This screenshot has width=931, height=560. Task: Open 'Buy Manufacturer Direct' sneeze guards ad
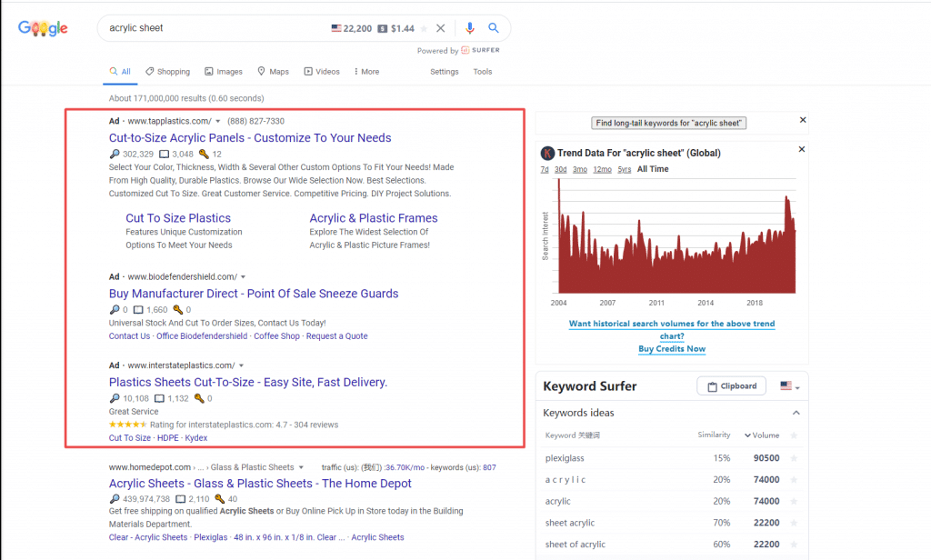pyautogui.click(x=254, y=294)
